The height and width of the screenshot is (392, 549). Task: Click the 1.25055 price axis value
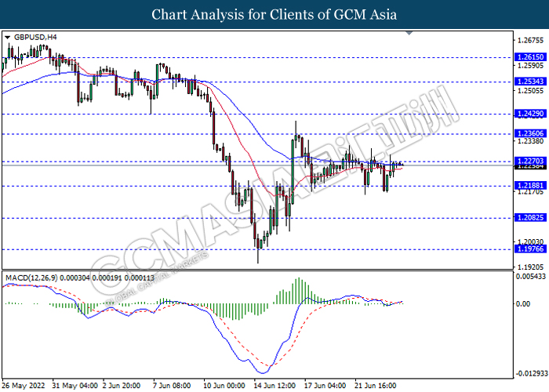pos(531,91)
